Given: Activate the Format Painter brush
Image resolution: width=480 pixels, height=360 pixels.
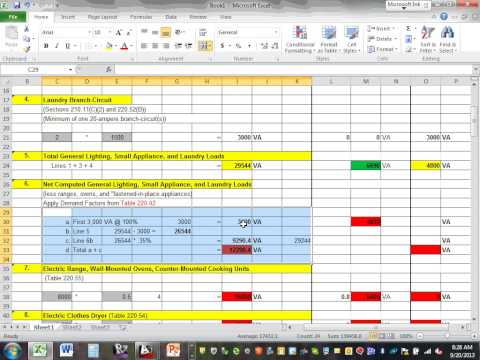Looking at the screenshot, I should (27, 49).
